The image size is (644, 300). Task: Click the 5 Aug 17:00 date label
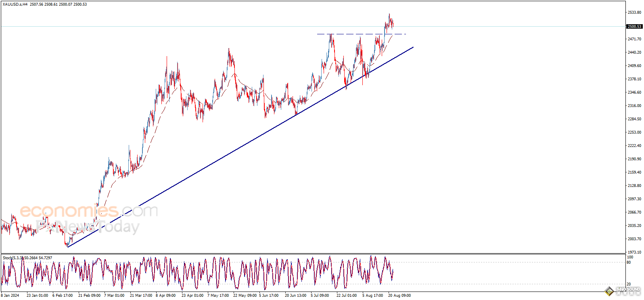[372, 296]
